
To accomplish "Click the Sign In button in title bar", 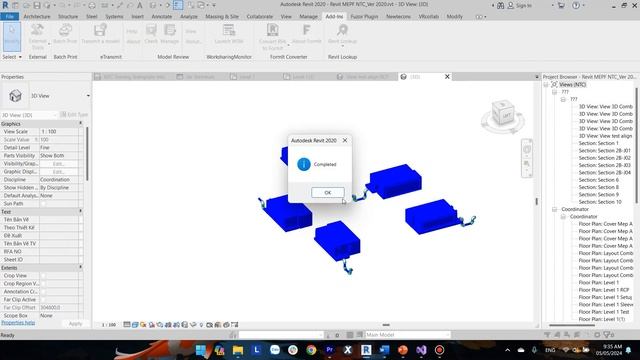I will [520, 5].
